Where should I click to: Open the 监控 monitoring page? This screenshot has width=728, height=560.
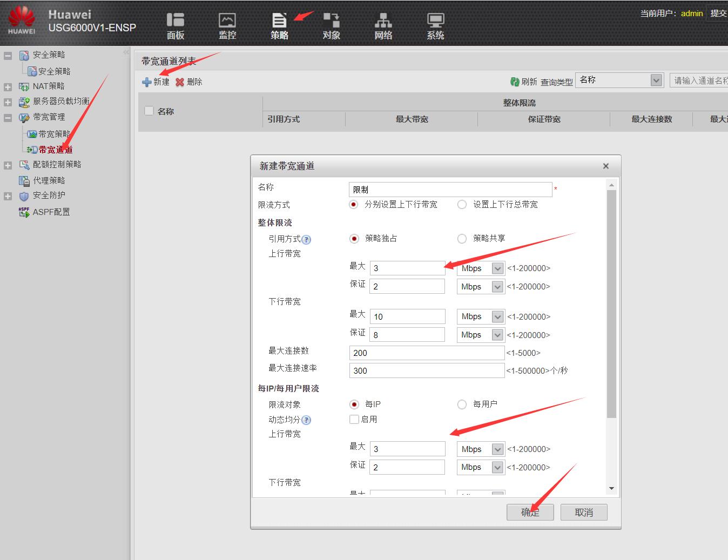tap(227, 25)
